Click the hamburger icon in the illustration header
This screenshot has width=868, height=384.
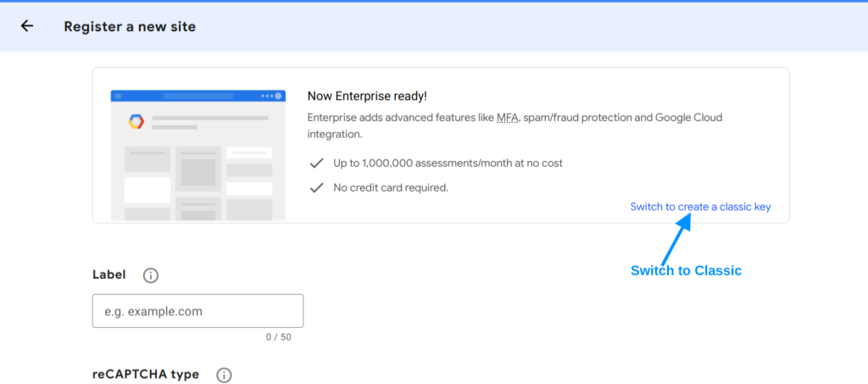[118, 96]
